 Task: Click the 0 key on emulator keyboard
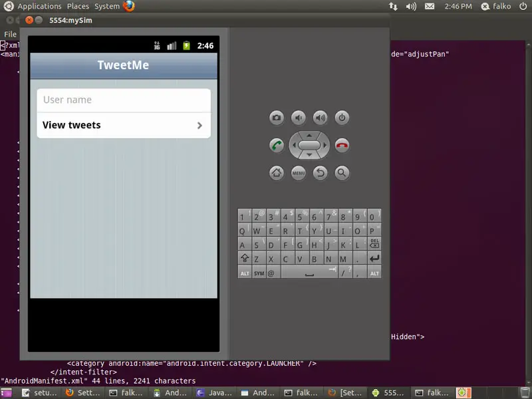click(374, 215)
